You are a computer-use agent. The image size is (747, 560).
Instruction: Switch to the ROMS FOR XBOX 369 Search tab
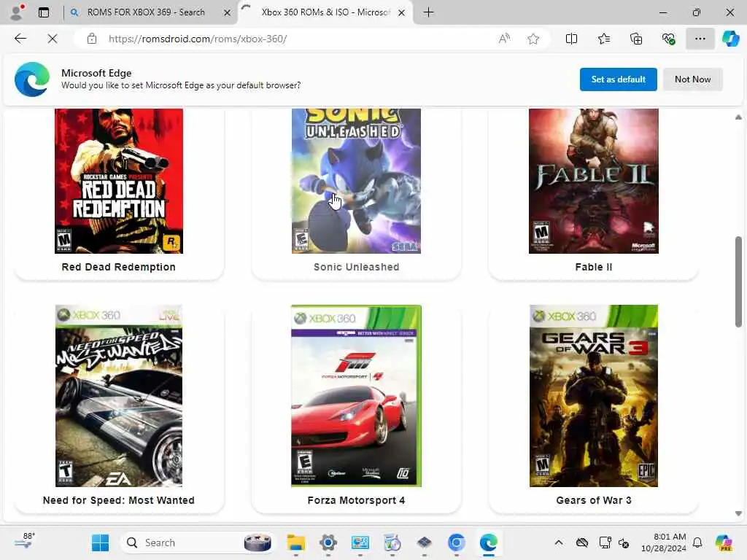pyautogui.click(x=145, y=12)
